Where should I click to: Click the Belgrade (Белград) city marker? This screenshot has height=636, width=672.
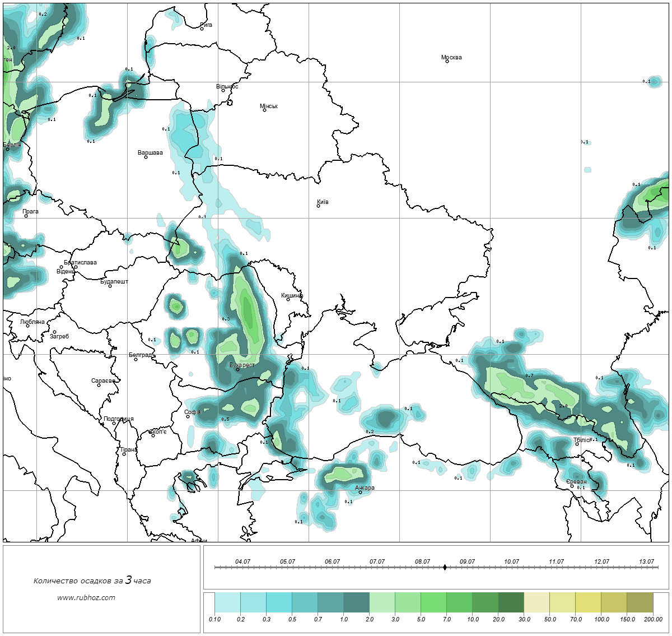pos(136,359)
